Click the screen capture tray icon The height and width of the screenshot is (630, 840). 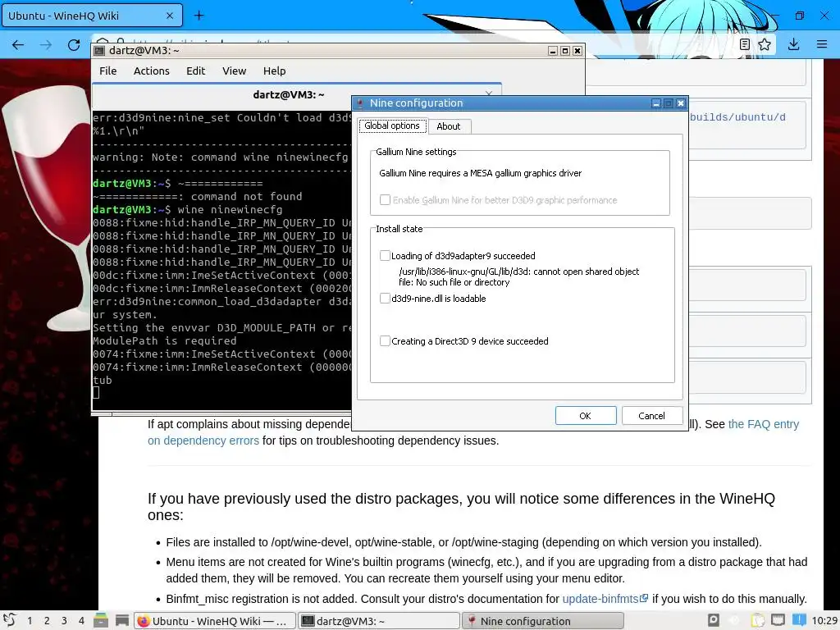coord(714,620)
